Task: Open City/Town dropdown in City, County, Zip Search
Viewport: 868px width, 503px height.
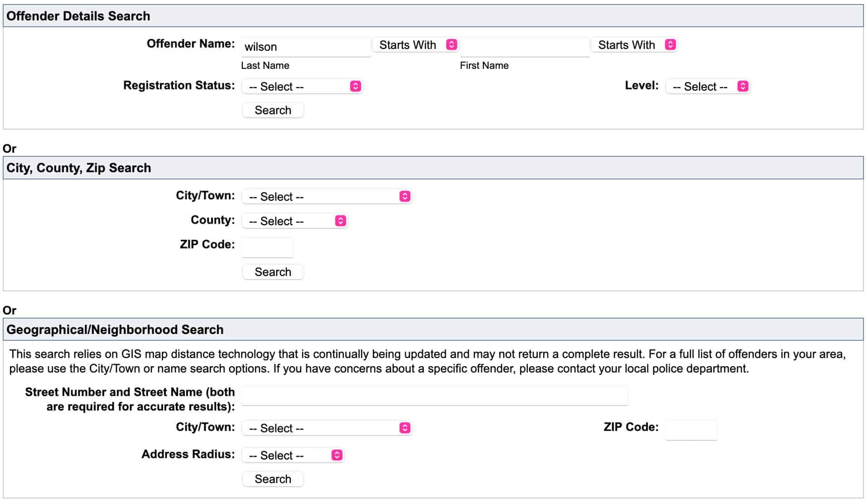Action: pos(326,197)
